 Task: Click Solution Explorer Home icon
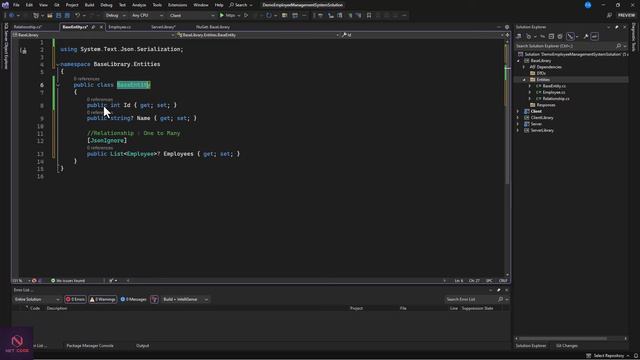(x=519, y=36)
